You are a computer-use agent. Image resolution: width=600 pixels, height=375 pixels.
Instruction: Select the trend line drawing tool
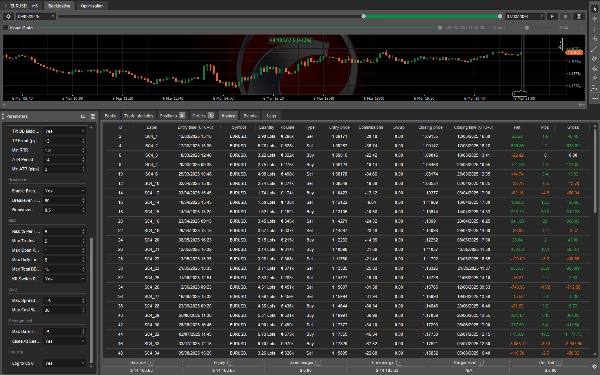pyautogui.click(x=595, y=49)
